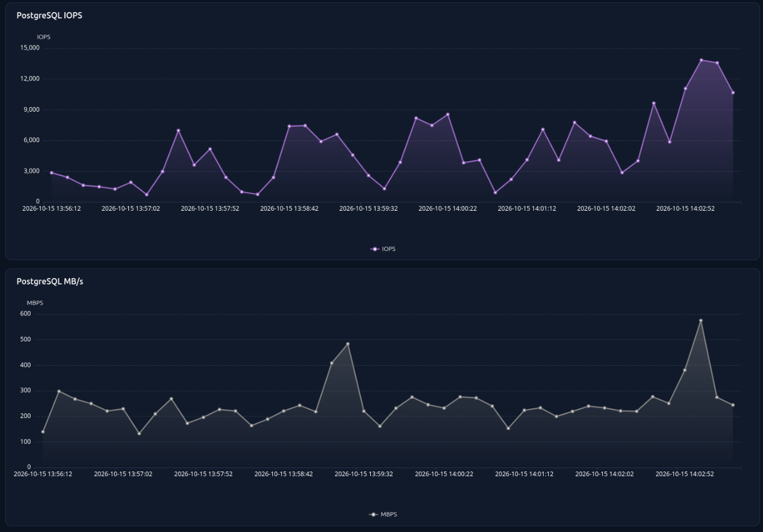Select the last data point of IOPS line

pos(733,93)
